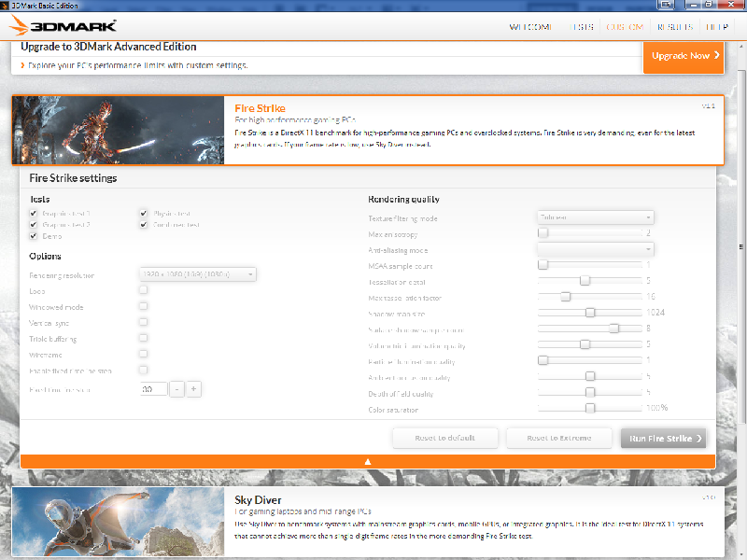Click the 3DMark logo in the header

point(63,25)
